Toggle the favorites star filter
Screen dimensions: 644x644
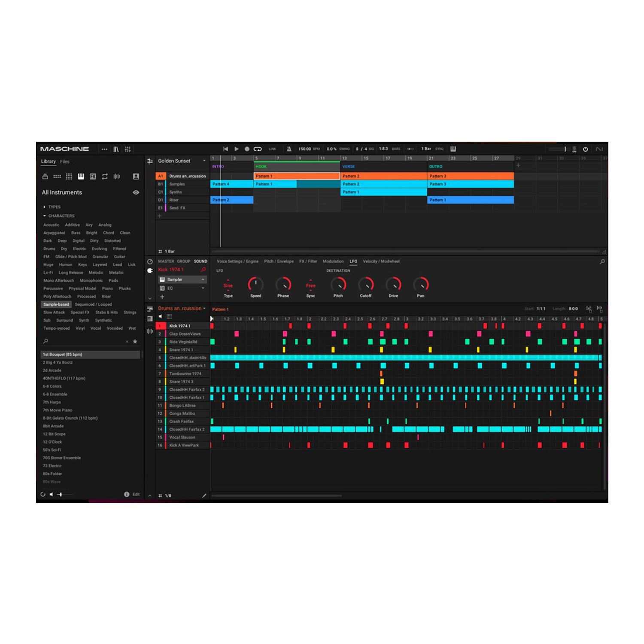click(x=135, y=341)
